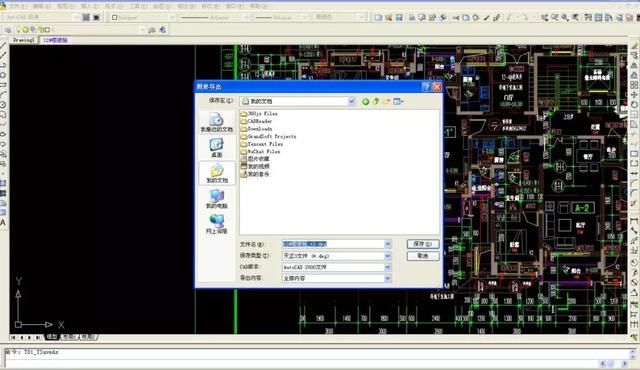Open the 格式 menu
Viewport: 640px width, 370px height.
[x=114, y=6]
